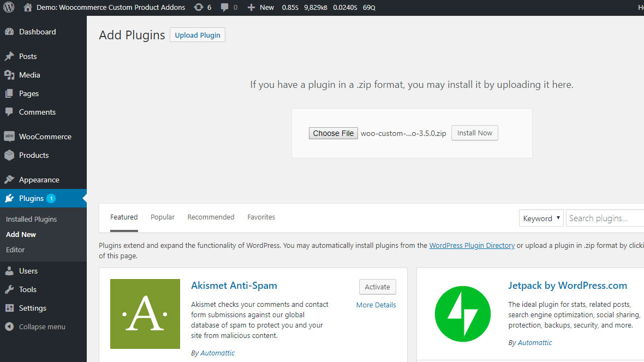The image size is (644, 362).
Task: Click Install Now to upload plugin
Action: coord(474,133)
